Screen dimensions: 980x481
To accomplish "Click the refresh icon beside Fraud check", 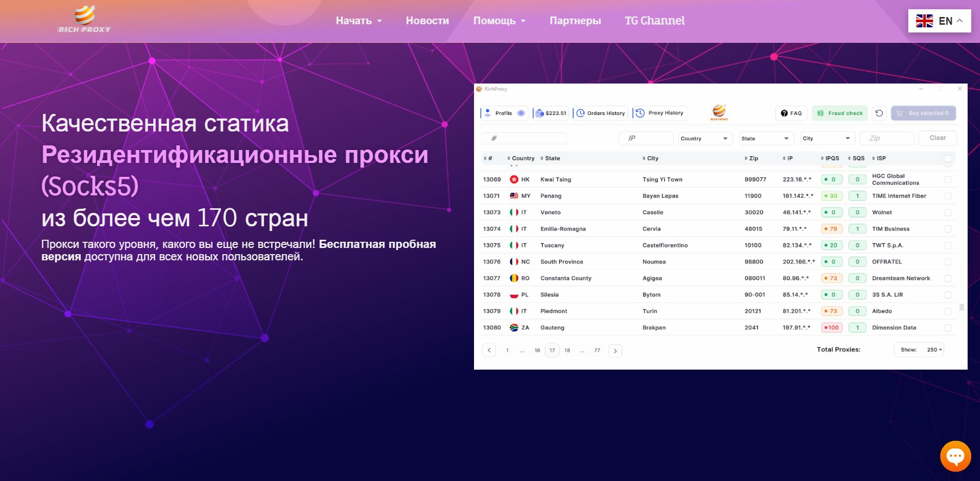I will coord(879,113).
